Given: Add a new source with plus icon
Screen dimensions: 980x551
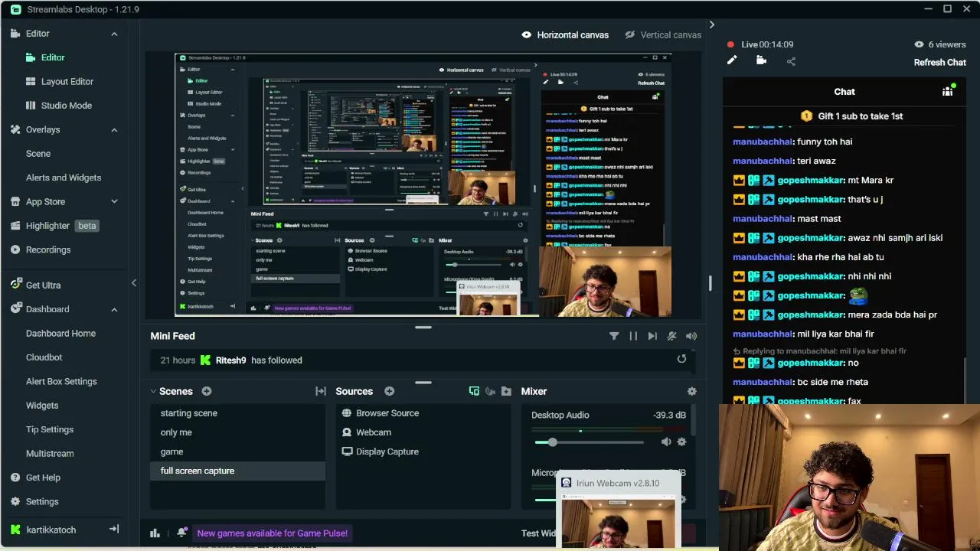Looking at the screenshot, I should click(x=389, y=392).
